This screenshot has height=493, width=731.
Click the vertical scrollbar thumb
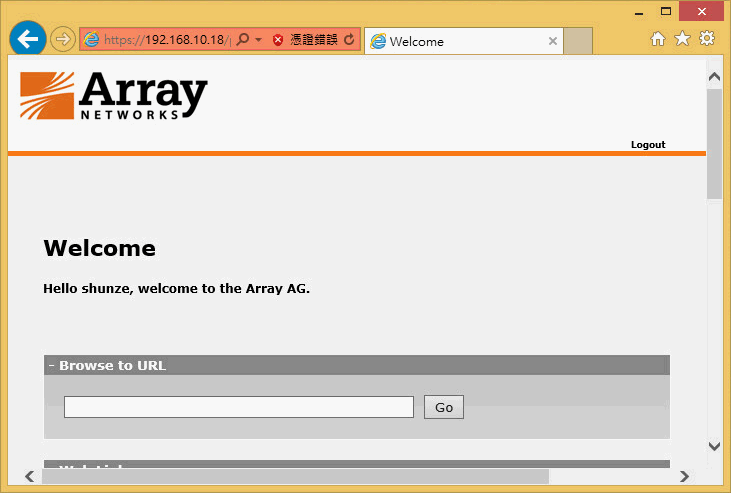[x=714, y=144]
